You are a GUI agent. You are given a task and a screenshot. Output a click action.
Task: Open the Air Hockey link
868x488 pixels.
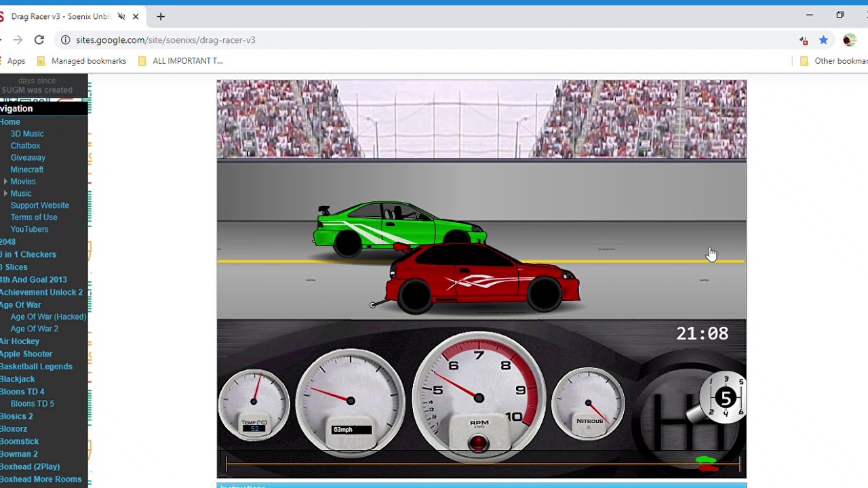(x=20, y=342)
